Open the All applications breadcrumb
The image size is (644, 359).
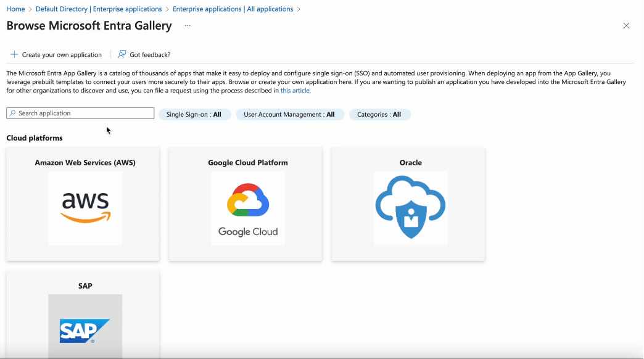233,9
